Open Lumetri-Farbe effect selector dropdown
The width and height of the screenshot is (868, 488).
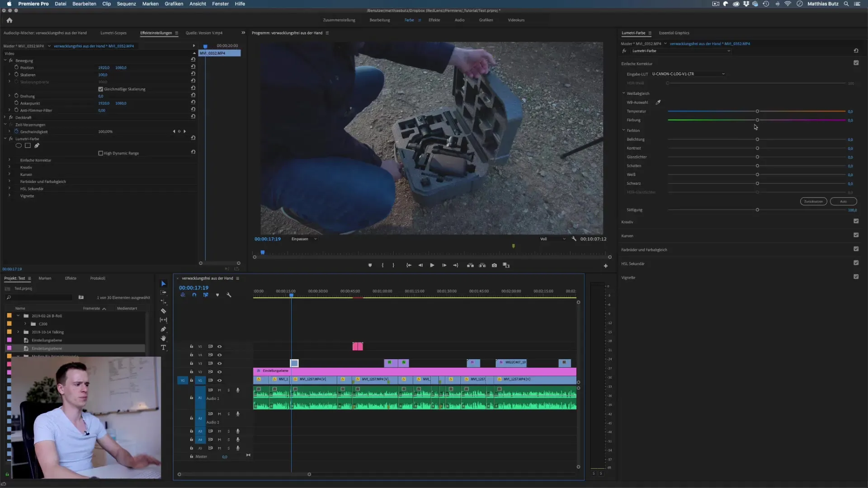[x=680, y=51]
